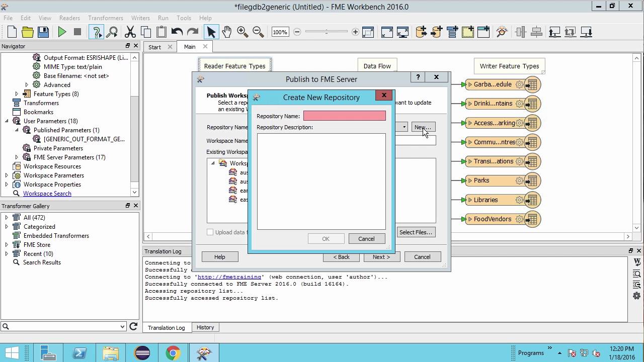Image resolution: width=644 pixels, height=362 pixels.
Task: Click the Zoom In magnifier icon
Action: tap(243, 32)
